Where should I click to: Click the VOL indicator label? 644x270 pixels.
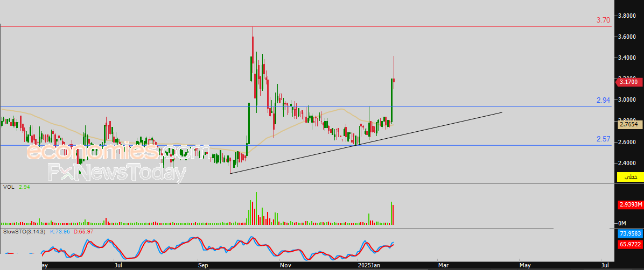click(x=9, y=187)
